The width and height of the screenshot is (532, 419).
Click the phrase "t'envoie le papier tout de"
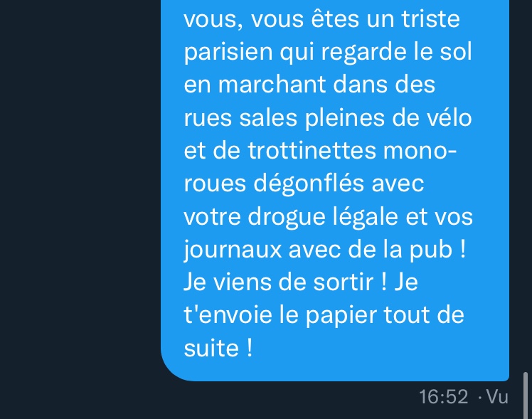pyautogui.click(x=324, y=316)
